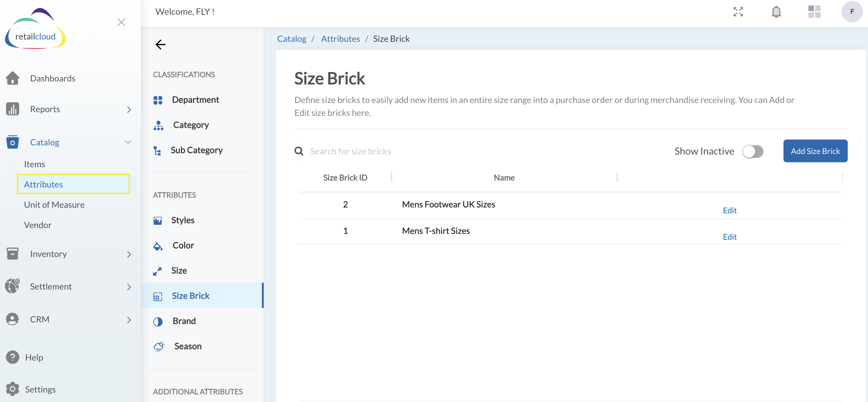Viewport: 868px width, 402px height.
Task: Open Vendor under Catalog
Action: coord(38,225)
